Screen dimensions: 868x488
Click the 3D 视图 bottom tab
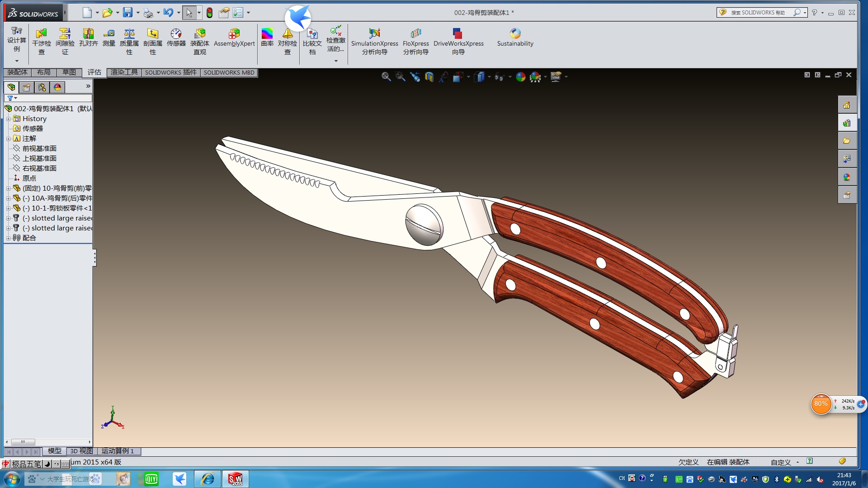81,451
